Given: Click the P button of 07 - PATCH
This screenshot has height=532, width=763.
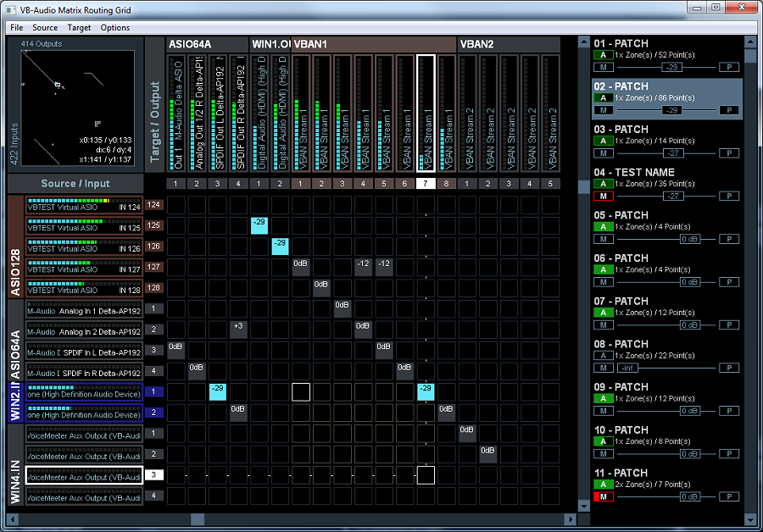Looking at the screenshot, I should pyautogui.click(x=729, y=324).
